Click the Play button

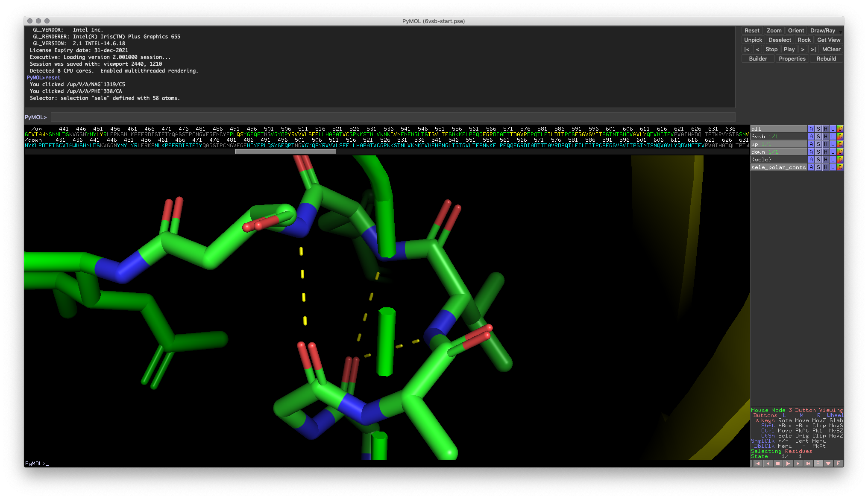789,50
